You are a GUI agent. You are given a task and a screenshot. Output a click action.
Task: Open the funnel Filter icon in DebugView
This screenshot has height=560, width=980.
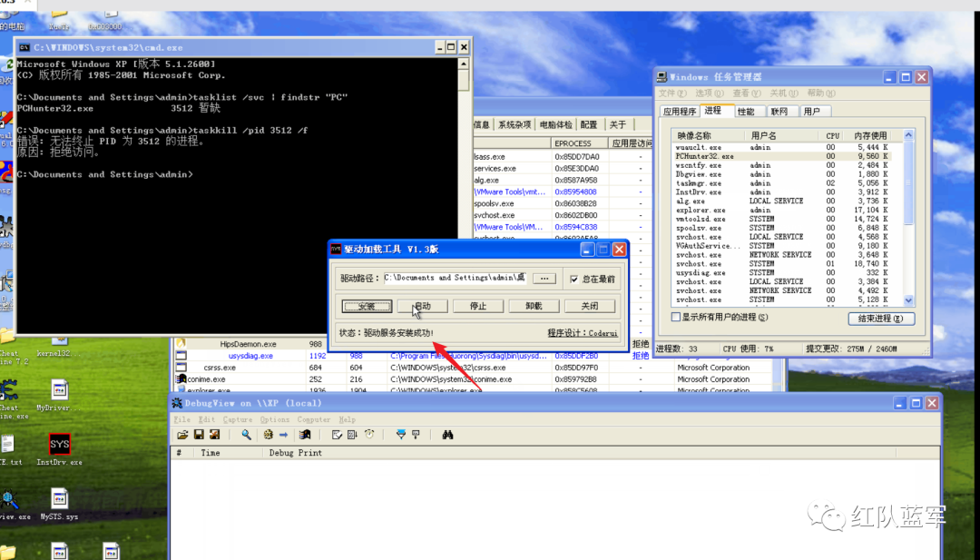point(401,435)
